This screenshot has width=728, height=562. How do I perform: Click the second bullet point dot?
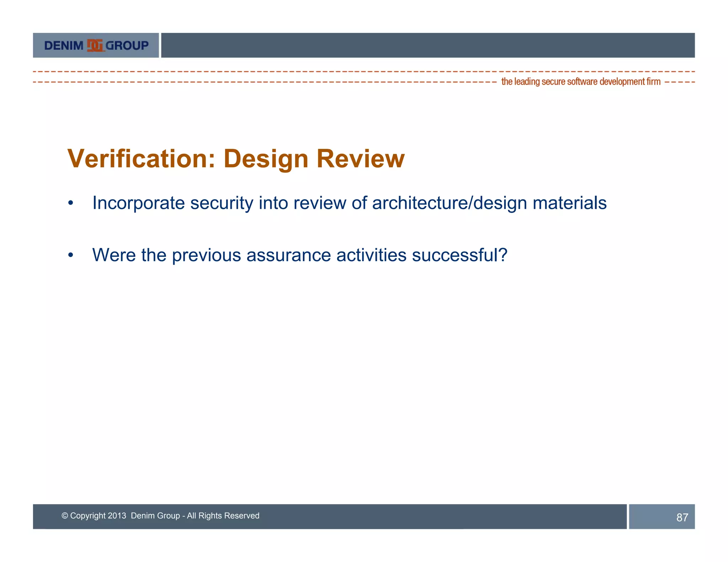71,255
